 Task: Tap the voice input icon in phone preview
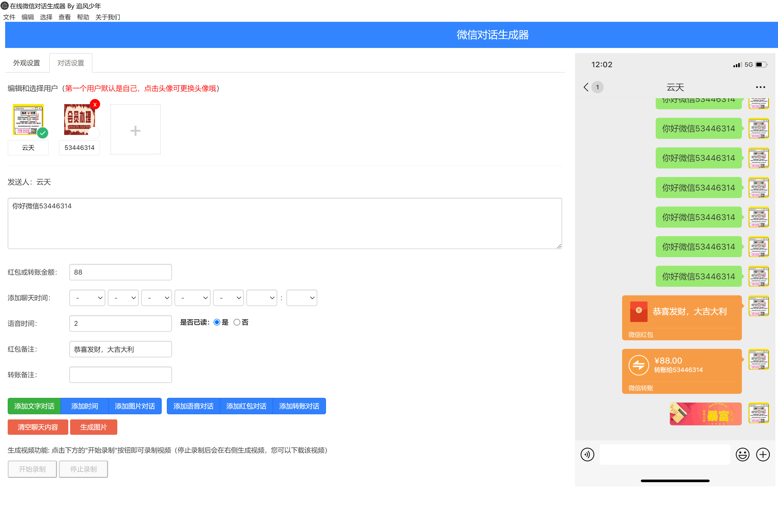(587, 454)
